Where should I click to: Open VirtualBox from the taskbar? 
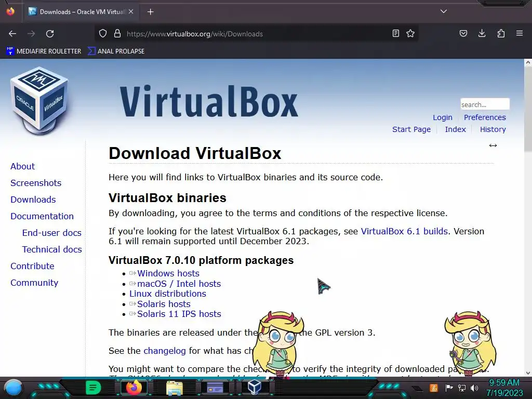(x=254, y=387)
